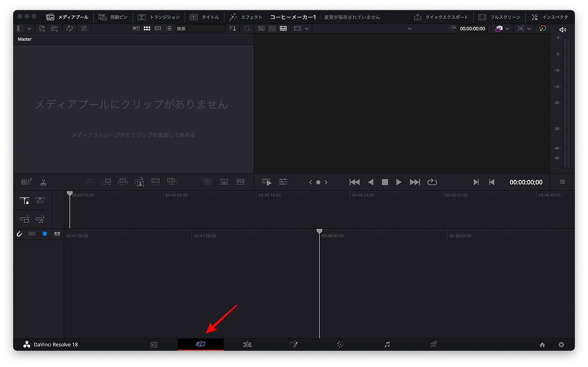The width and height of the screenshot is (588, 367).
Task: Click the timecode clock icon beside 00:00:00:00
Action: click(x=453, y=29)
